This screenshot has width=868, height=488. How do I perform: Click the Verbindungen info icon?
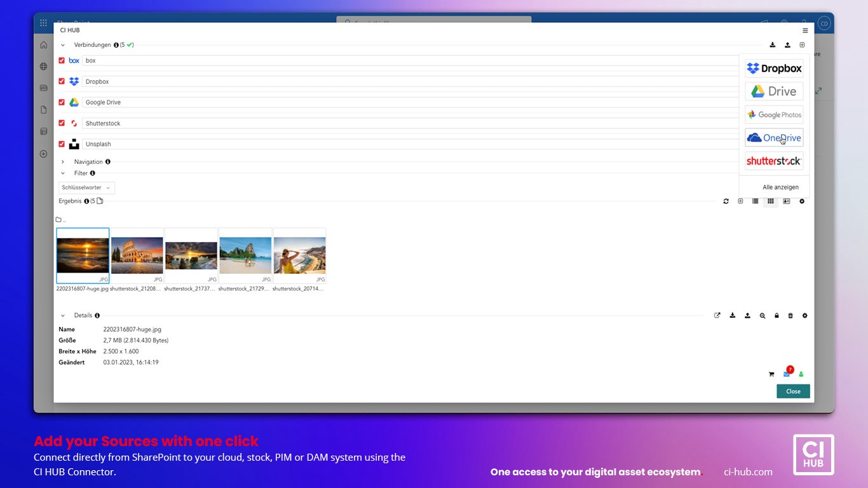(x=116, y=45)
